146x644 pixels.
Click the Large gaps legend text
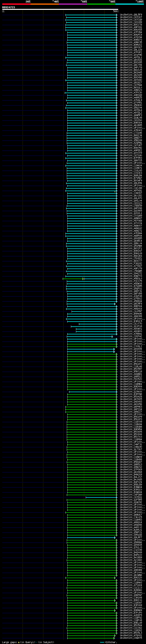28,642
